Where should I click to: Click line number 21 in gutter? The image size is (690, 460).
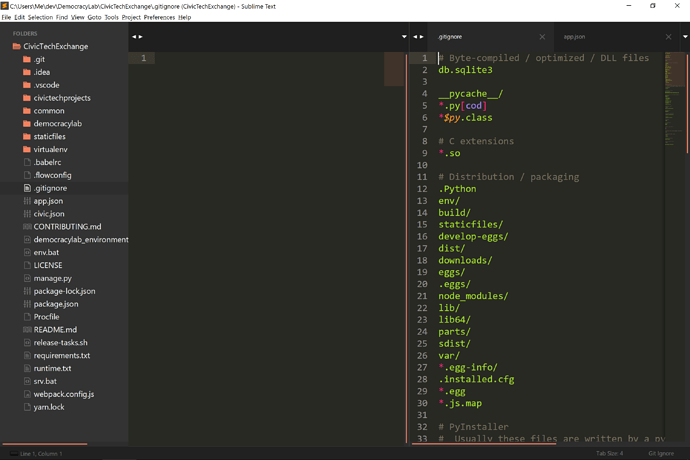[x=422, y=296]
